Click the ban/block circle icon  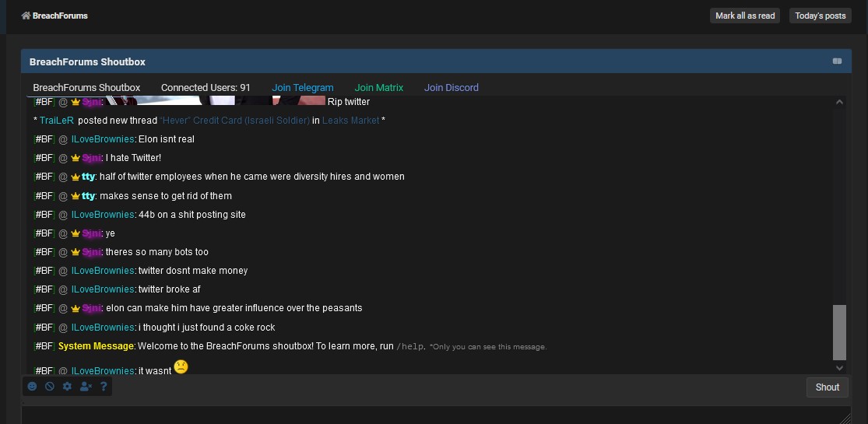click(49, 386)
